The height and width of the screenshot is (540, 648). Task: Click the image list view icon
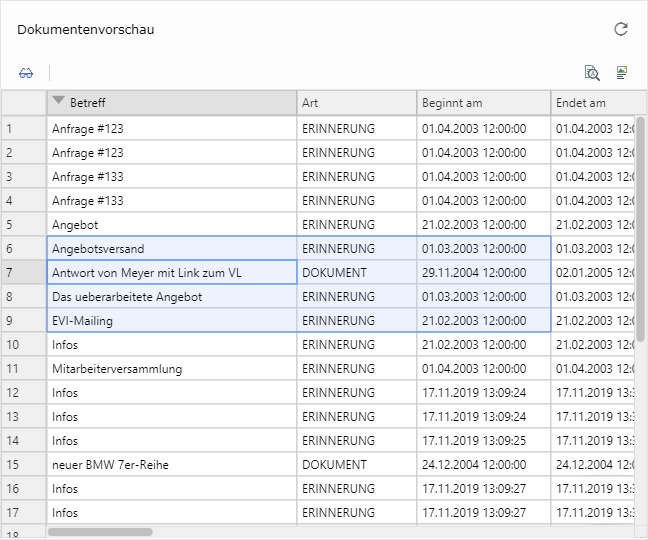coord(622,73)
